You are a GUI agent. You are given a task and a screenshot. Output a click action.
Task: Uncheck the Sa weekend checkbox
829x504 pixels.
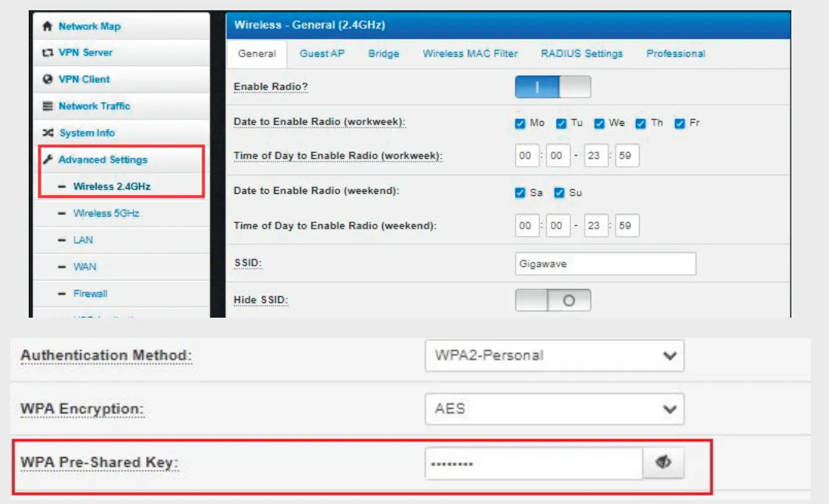pyautogui.click(x=520, y=193)
